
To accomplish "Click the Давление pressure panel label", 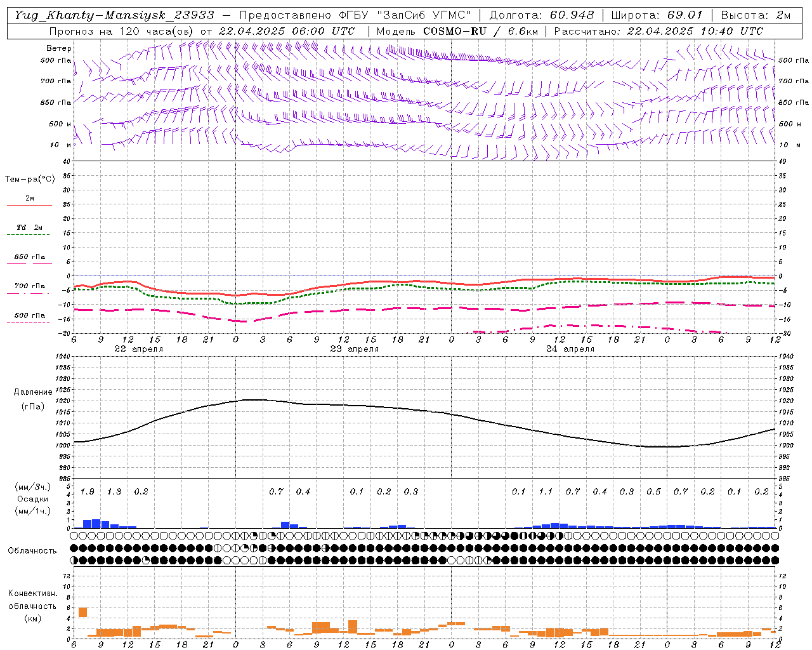I will click(33, 392).
